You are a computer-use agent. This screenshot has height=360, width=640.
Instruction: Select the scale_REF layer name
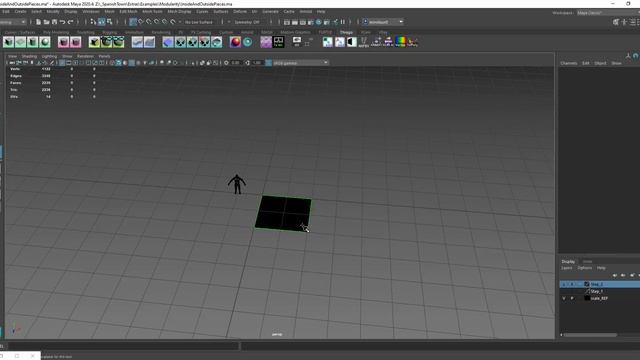point(599,298)
